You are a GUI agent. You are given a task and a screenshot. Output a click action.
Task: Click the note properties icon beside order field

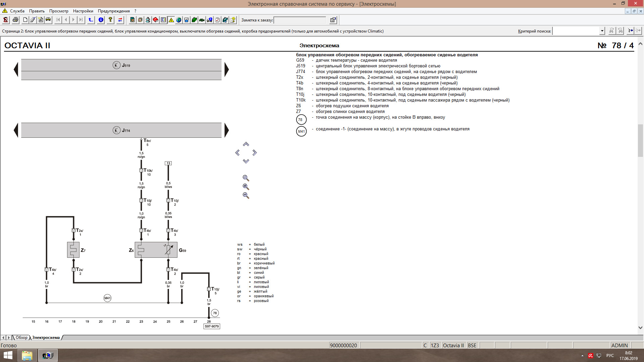[333, 20]
